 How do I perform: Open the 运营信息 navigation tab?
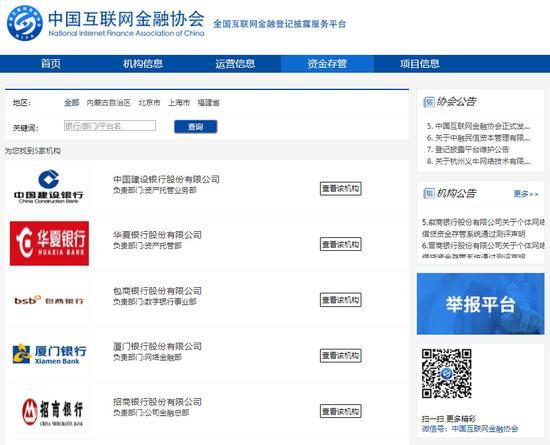click(x=235, y=63)
